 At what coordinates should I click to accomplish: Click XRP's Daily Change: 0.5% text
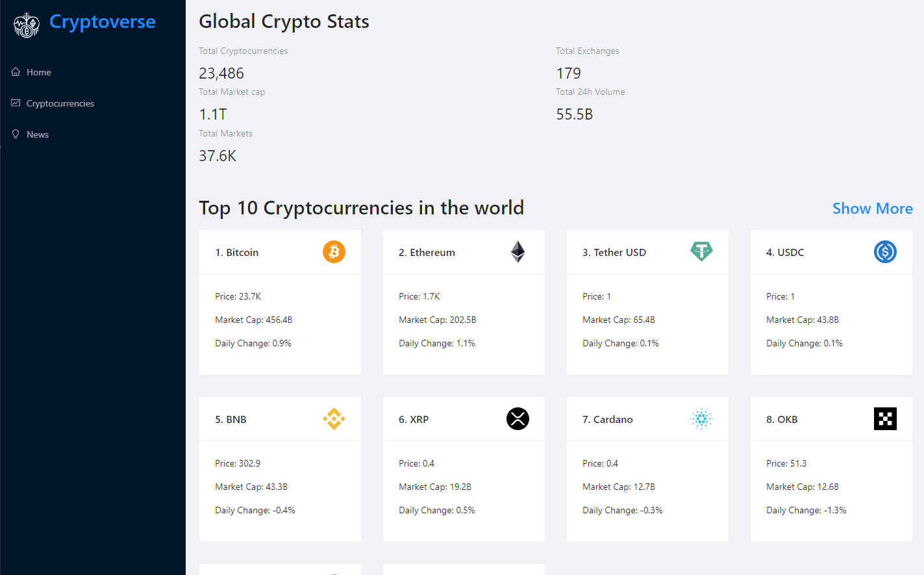point(437,510)
